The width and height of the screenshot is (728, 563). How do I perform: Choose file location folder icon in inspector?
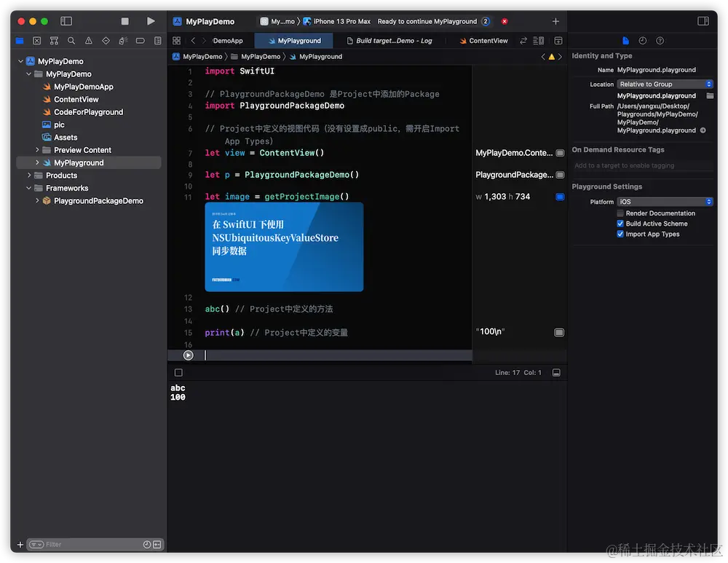pos(710,95)
